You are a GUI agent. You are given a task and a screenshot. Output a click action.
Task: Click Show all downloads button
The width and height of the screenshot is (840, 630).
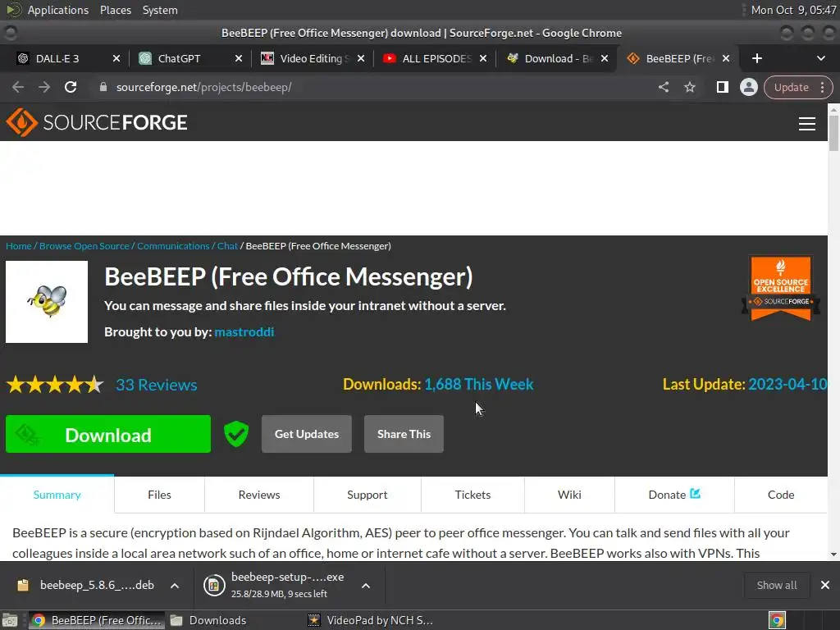[776, 585]
